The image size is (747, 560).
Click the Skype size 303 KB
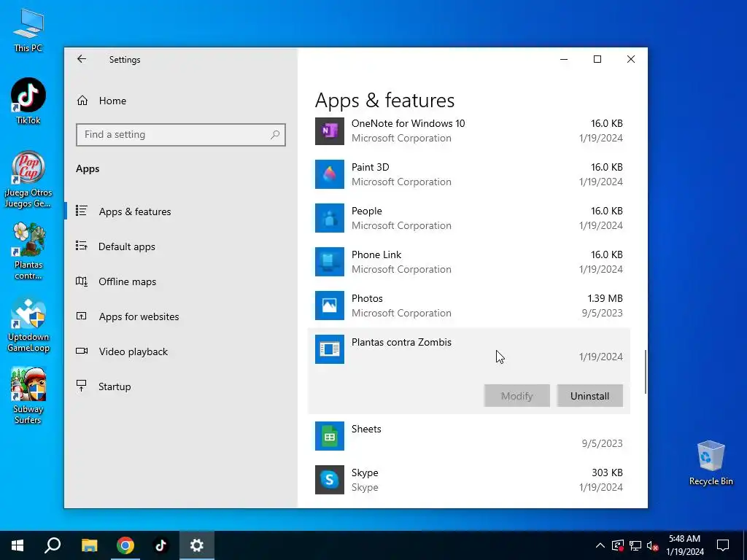click(607, 472)
